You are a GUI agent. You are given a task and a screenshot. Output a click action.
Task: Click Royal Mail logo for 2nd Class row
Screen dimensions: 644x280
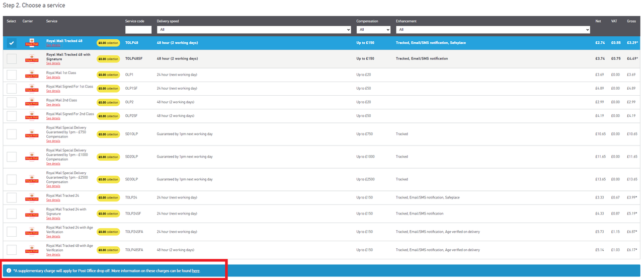tap(32, 102)
